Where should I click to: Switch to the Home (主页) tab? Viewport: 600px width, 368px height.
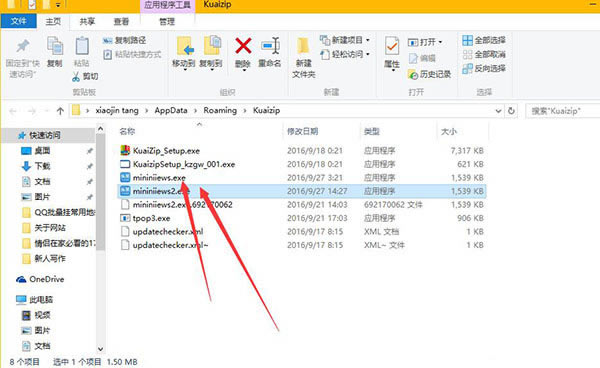(x=53, y=21)
